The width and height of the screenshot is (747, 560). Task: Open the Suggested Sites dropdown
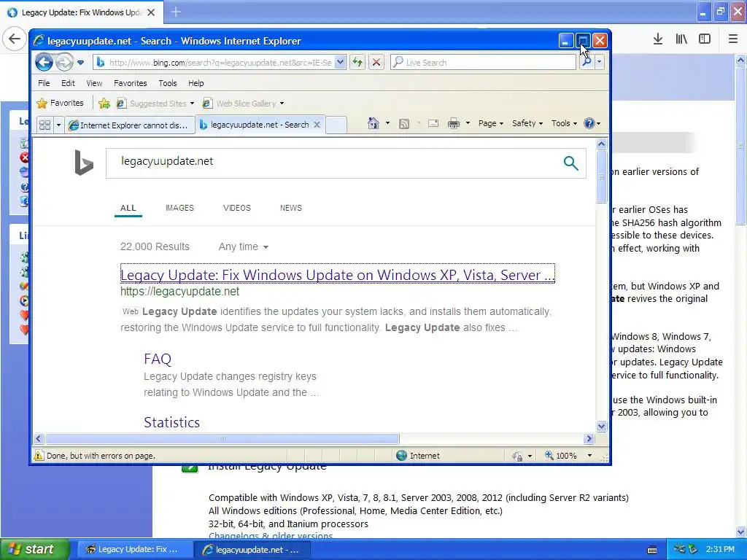(155, 104)
